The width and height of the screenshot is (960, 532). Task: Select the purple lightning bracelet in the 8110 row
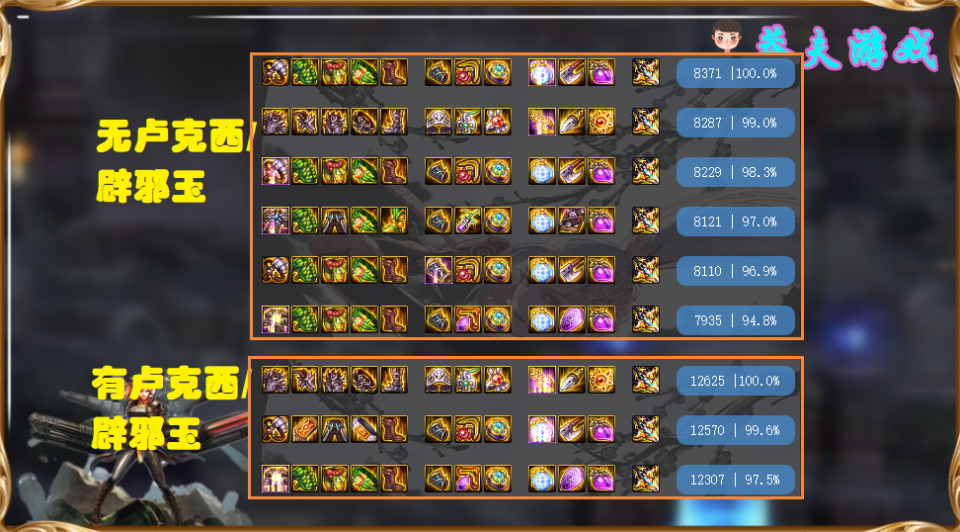(438, 270)
